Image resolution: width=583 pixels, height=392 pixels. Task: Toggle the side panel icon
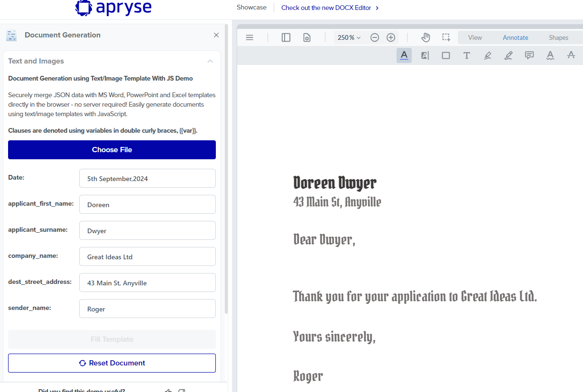286,37
